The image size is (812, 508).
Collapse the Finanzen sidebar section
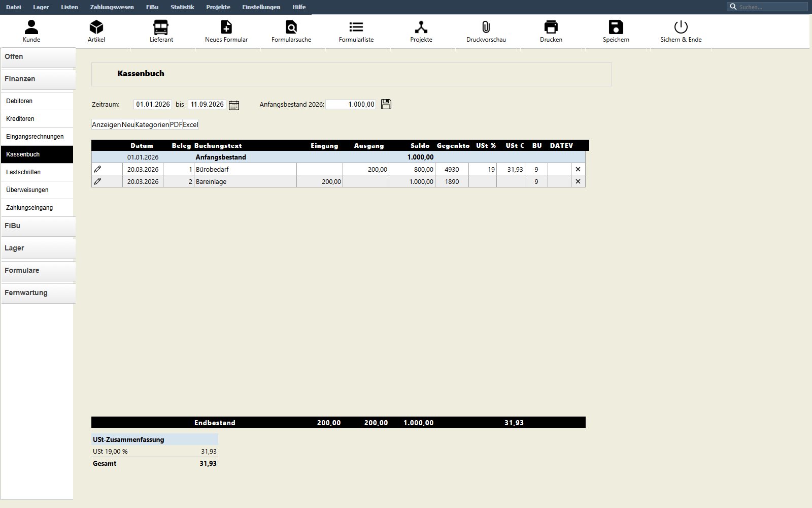[x=38, y=79]
